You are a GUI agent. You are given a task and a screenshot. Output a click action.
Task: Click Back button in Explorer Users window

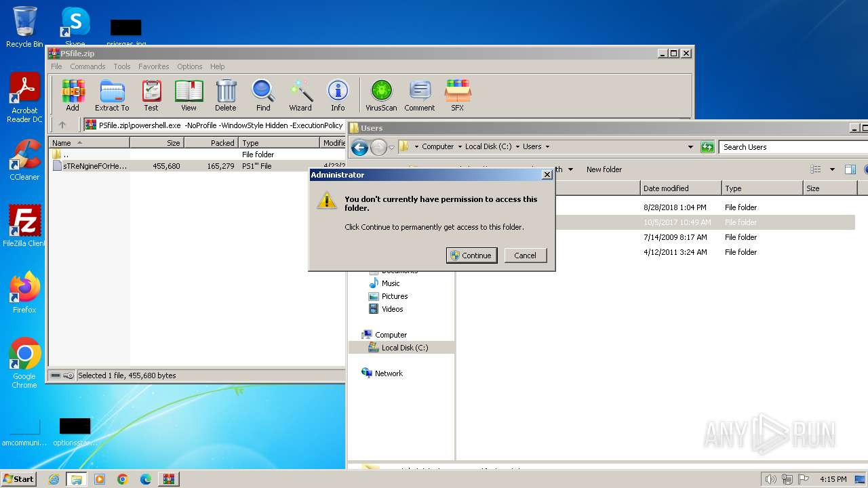[360, 147]
